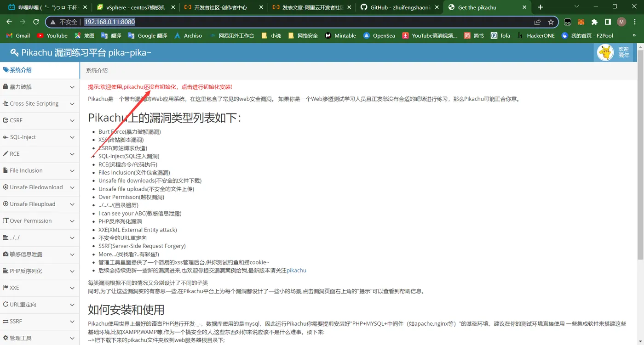Open 我的首页 - F2Pool bookmark
Screen dimensions: 644x345
587,35
